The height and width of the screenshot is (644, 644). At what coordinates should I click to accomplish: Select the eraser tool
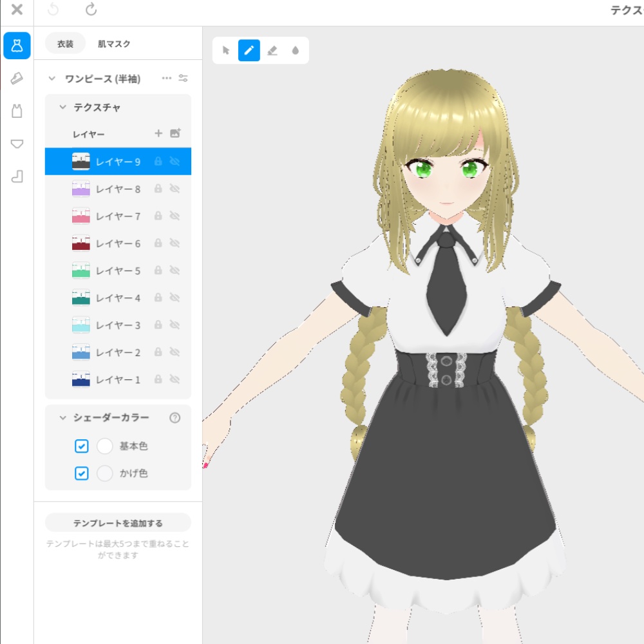(x=272, y=50)
